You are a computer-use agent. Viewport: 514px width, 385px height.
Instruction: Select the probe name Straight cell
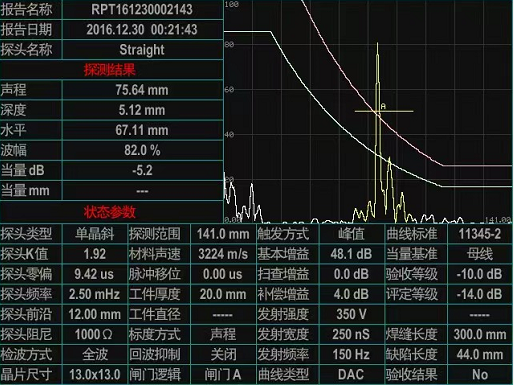coord(142,50)
